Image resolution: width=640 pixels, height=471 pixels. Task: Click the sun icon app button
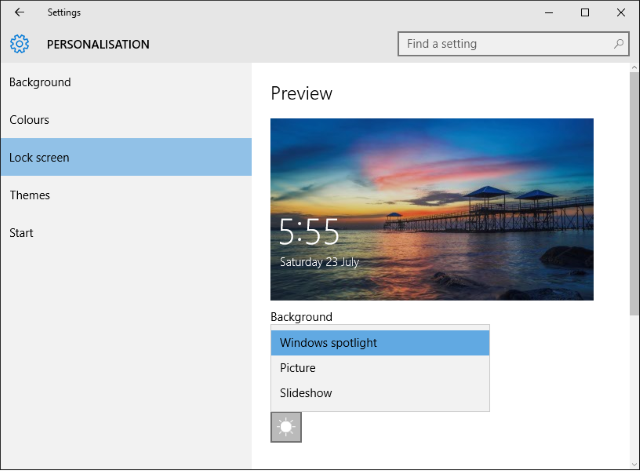click(x=286, y=427)
